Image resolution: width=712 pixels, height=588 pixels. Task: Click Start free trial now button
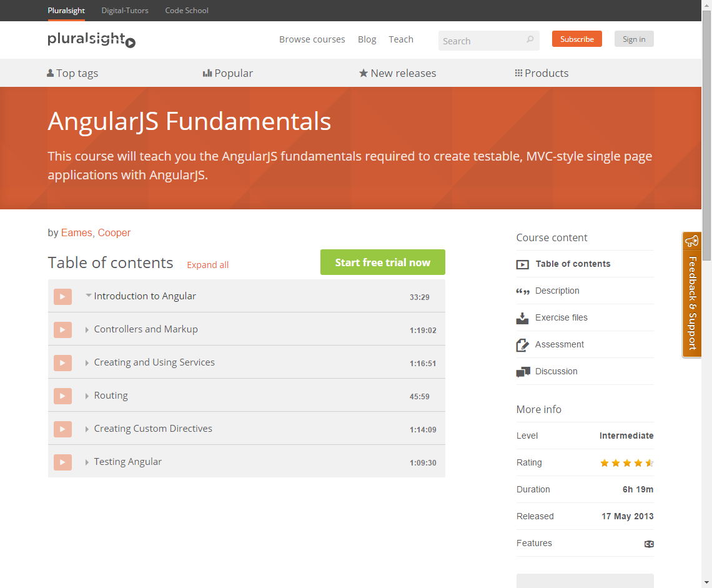382,262
